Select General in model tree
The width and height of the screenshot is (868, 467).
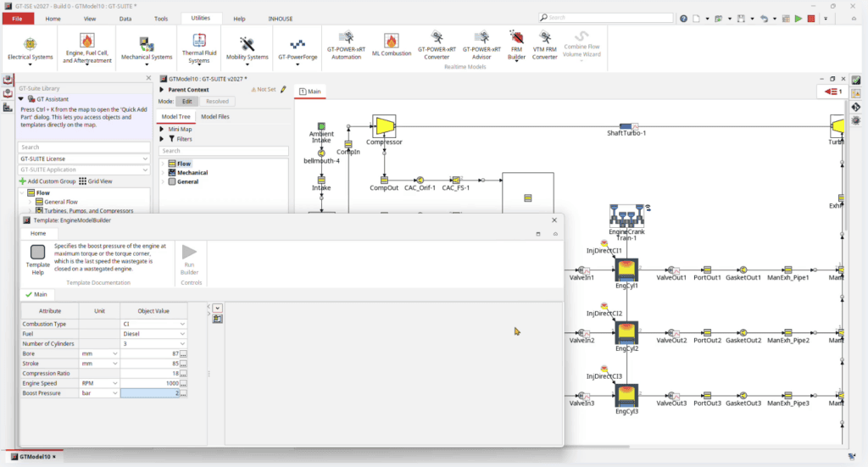(187, 181)
